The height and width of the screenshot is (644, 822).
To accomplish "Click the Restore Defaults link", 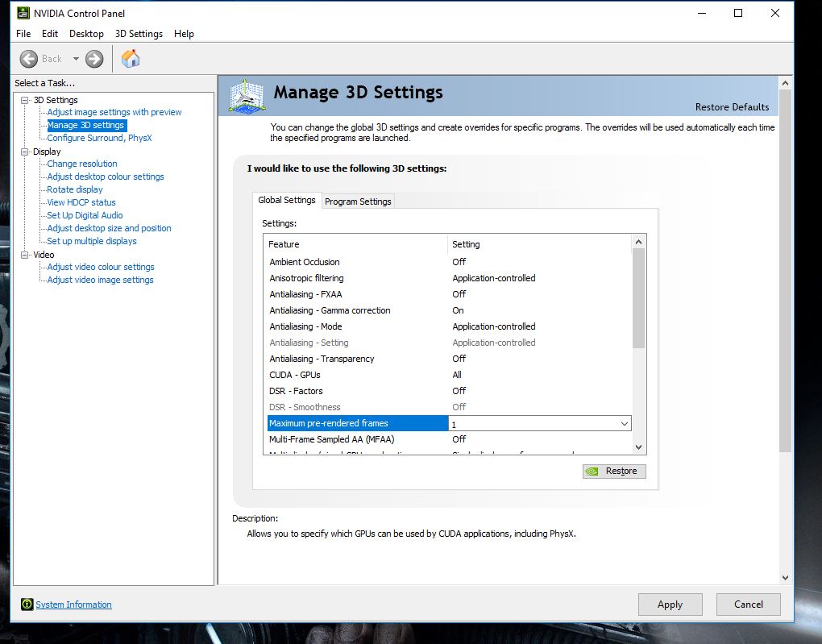I will (732, 107).
